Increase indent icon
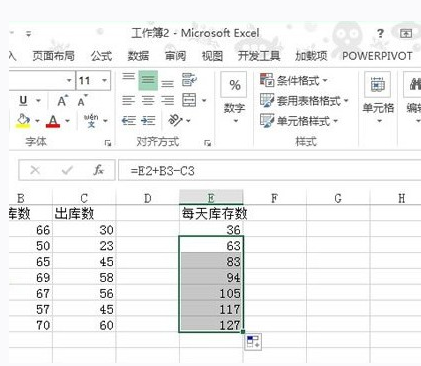The width and height of the screenshot is (421, 366). (148, 120)
